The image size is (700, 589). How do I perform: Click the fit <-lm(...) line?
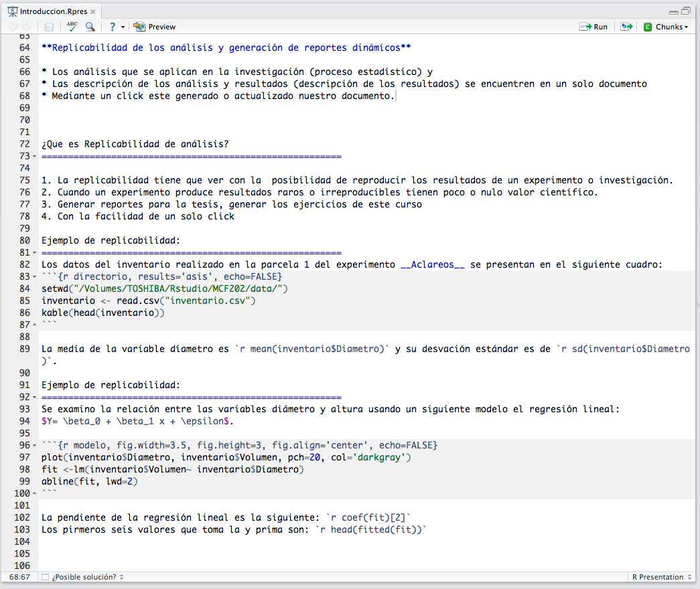click(173, 469)
